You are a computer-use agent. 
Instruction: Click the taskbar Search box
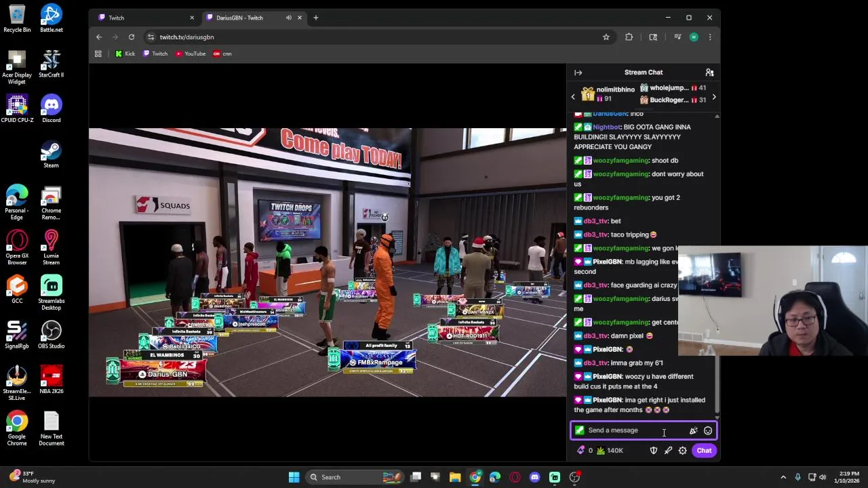point(354,477)
